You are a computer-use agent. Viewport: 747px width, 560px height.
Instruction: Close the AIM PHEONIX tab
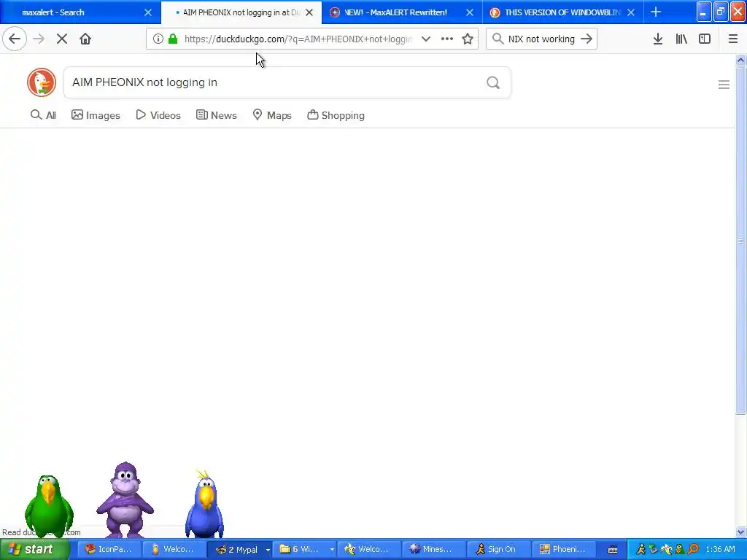click(x=309, y=12)
